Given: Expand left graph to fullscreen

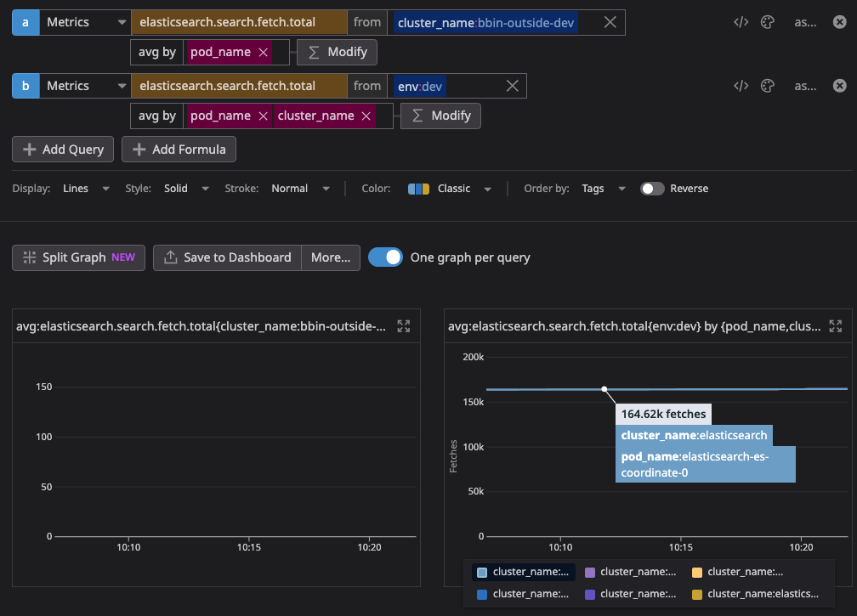Looking at the screenshot, I should (404, 326).
